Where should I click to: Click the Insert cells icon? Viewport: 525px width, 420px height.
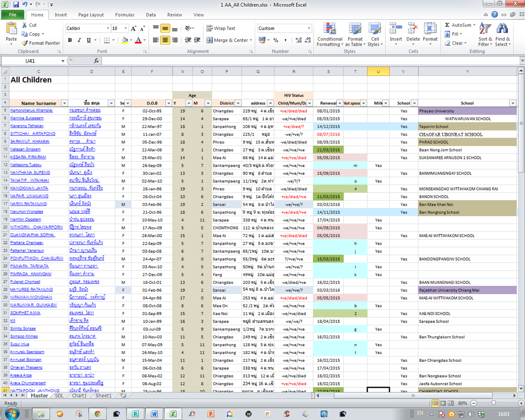[396, 33]
